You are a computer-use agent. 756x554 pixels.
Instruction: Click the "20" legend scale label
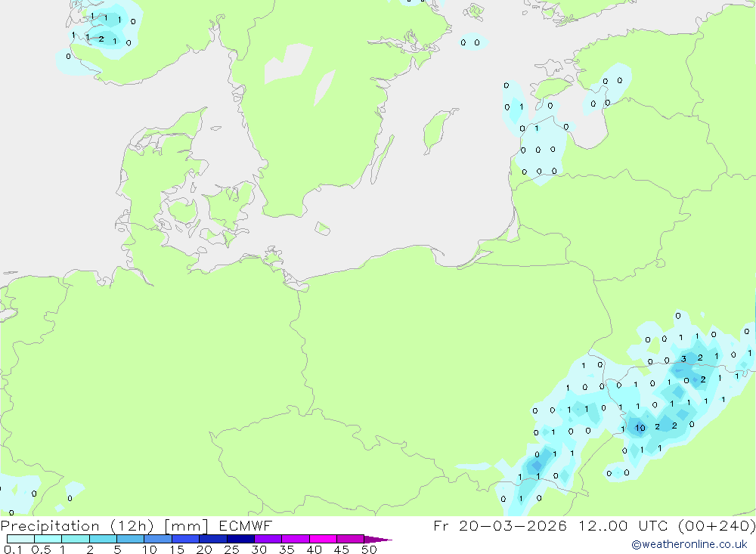204,549
